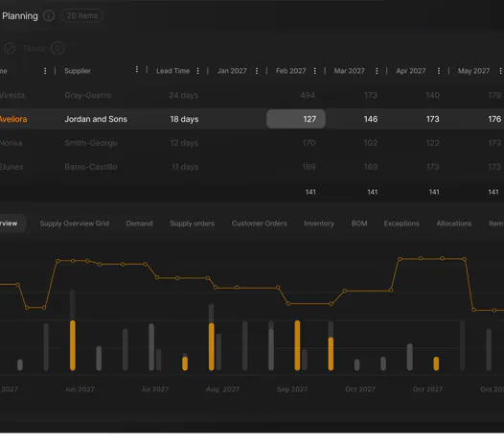
Task: Click the Feb 2027 column header
Action: [291, 71]
